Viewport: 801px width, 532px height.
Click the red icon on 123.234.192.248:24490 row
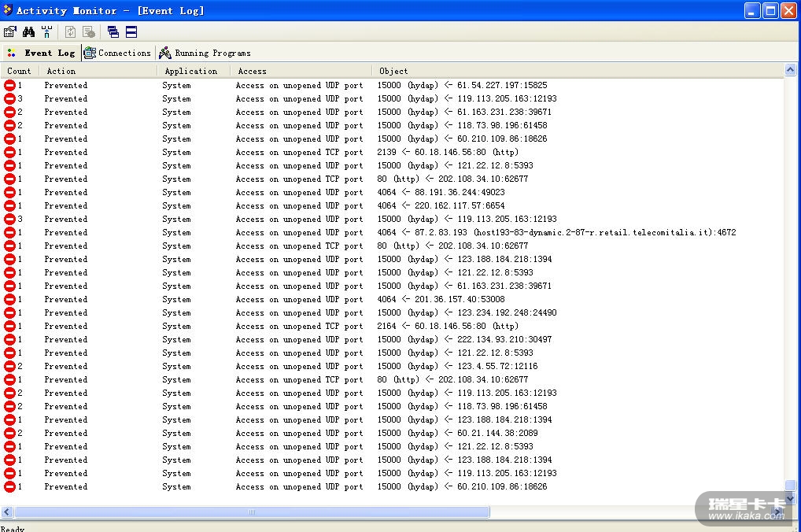click(x=9, y=312)
